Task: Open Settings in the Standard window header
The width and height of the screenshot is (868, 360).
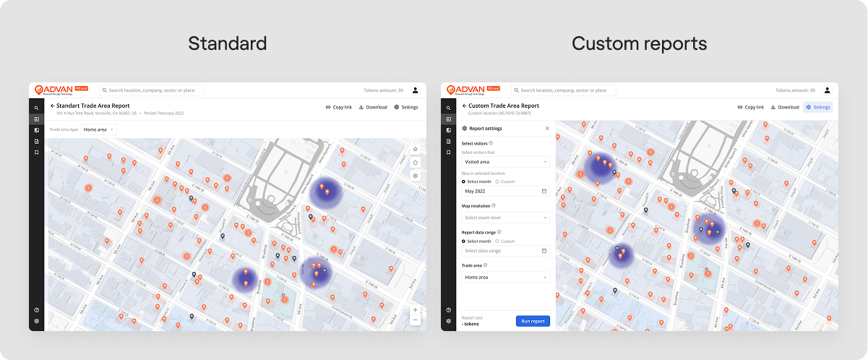Action: click(406, 107)
